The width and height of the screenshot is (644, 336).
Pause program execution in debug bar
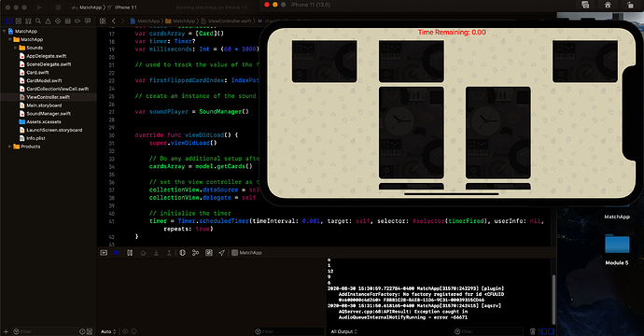pyautogui.click(x=130, y=253)
